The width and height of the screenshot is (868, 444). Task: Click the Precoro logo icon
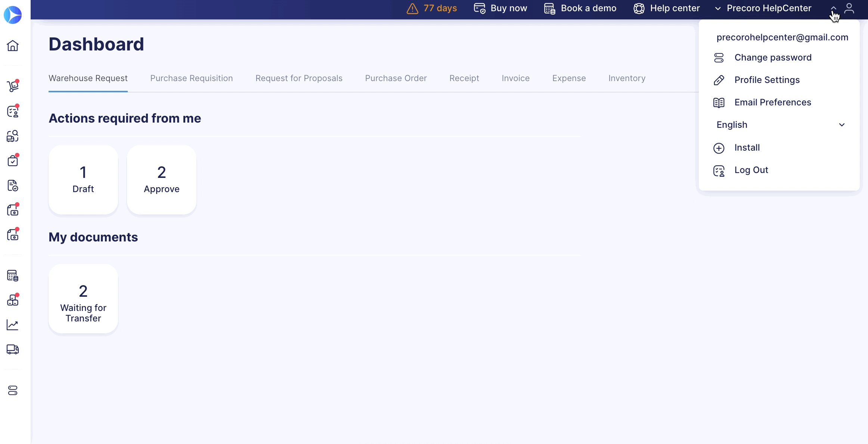coord(13,15)
